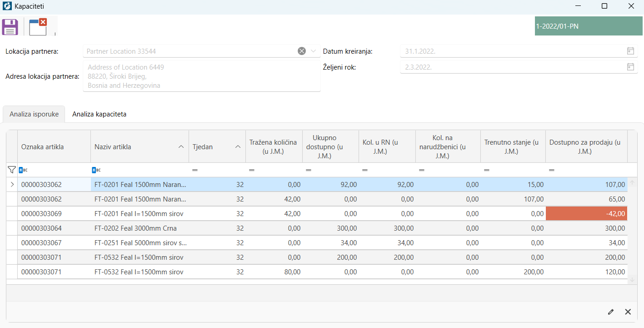Image resolution: width=644 pixels, height=328 pixels.
Task: Click the pencil edit icon below the grid
Action: (x=611, y=312)
